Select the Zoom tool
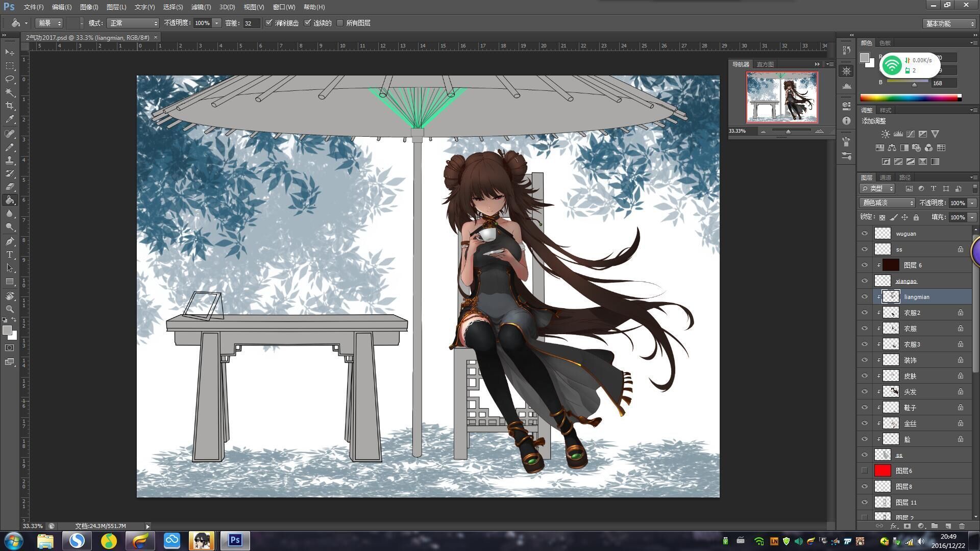The width and height of the screenshot is (980, 551). coord(10,309)
